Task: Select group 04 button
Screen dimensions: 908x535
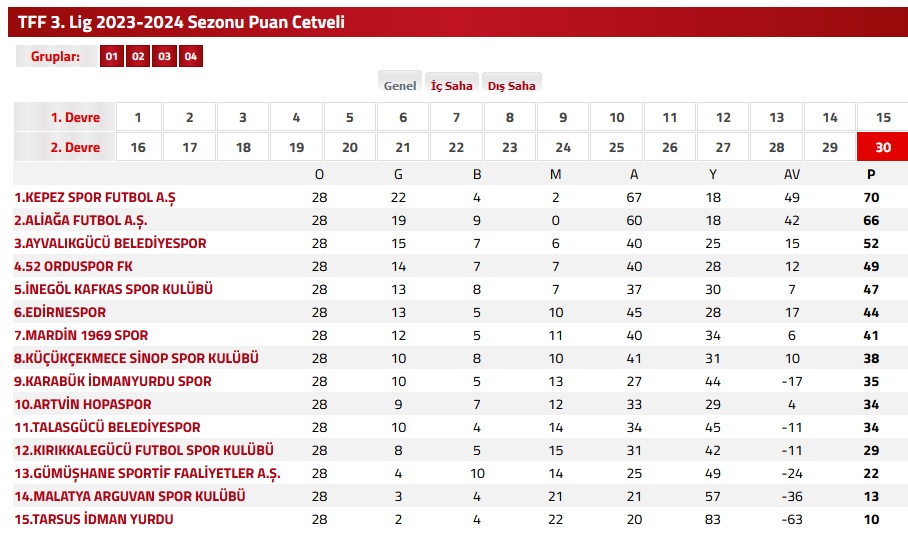Action: [x=191, y=56]
